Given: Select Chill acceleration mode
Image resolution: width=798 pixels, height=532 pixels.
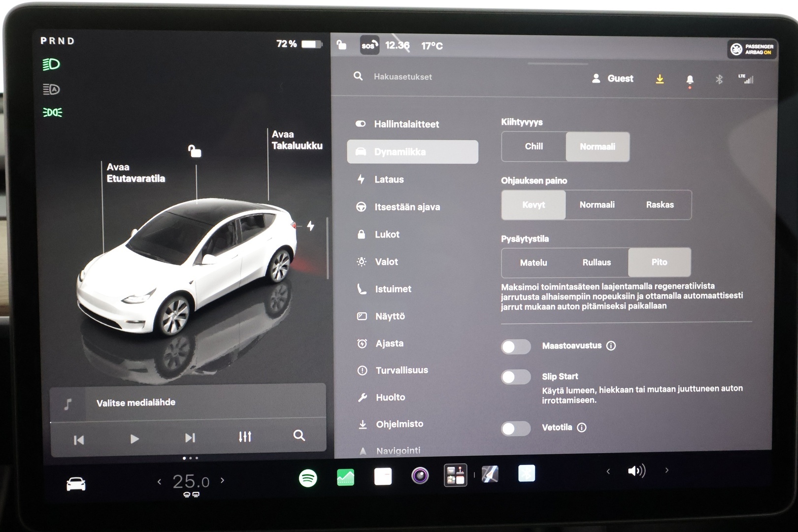Looking at the screenshot, I should pos(534,146).
